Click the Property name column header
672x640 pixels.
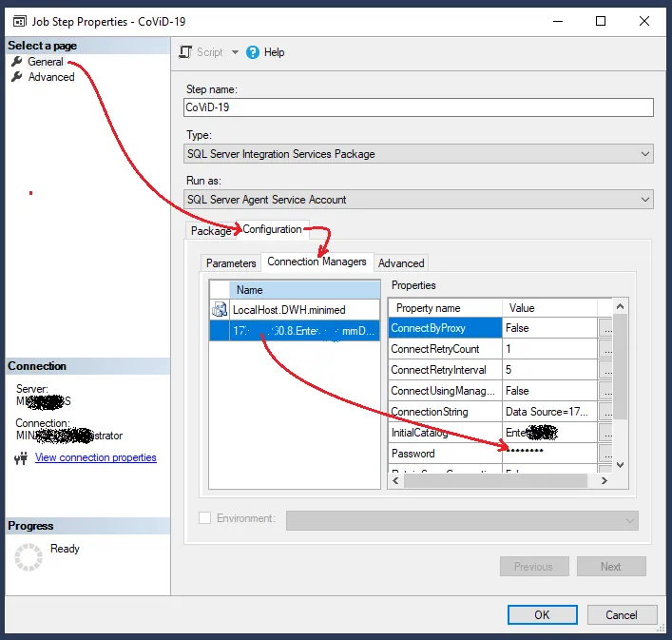(x=445, y=308)
